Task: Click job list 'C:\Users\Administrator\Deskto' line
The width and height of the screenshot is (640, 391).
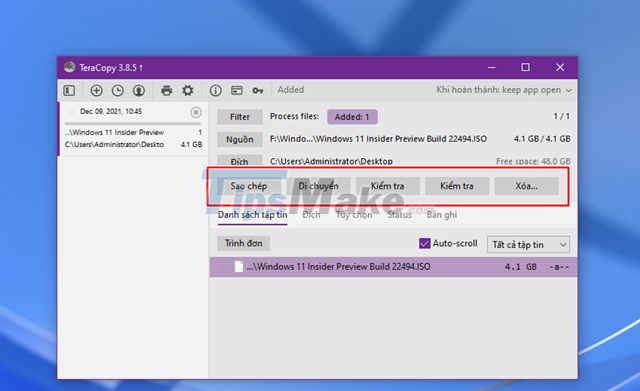Action: [114, 144]
